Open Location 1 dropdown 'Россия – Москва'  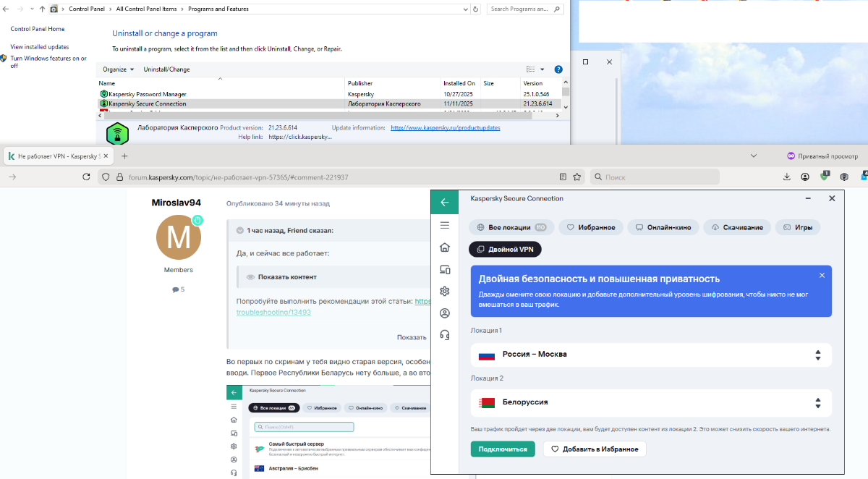(651, 355)
